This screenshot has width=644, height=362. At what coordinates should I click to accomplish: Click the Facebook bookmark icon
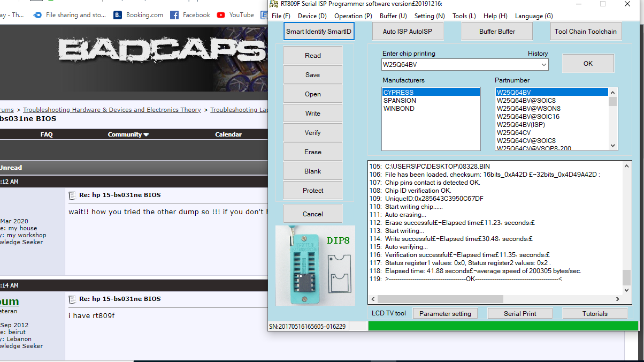pos(174,15)
